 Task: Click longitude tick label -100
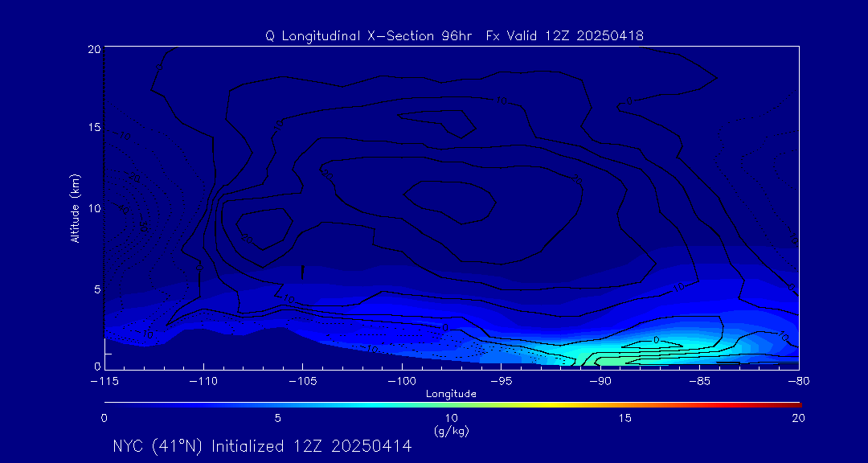pyautogui.click(x=402, y=382)
